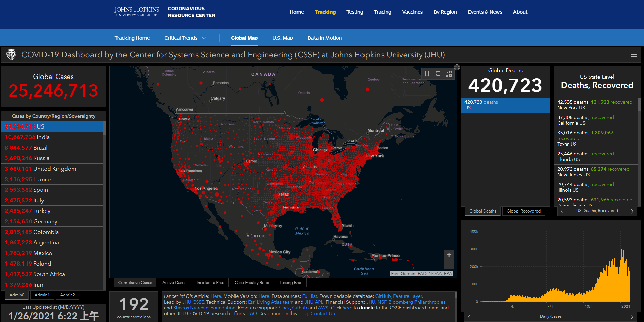Open the Full list data sources link

click(309, 296)
